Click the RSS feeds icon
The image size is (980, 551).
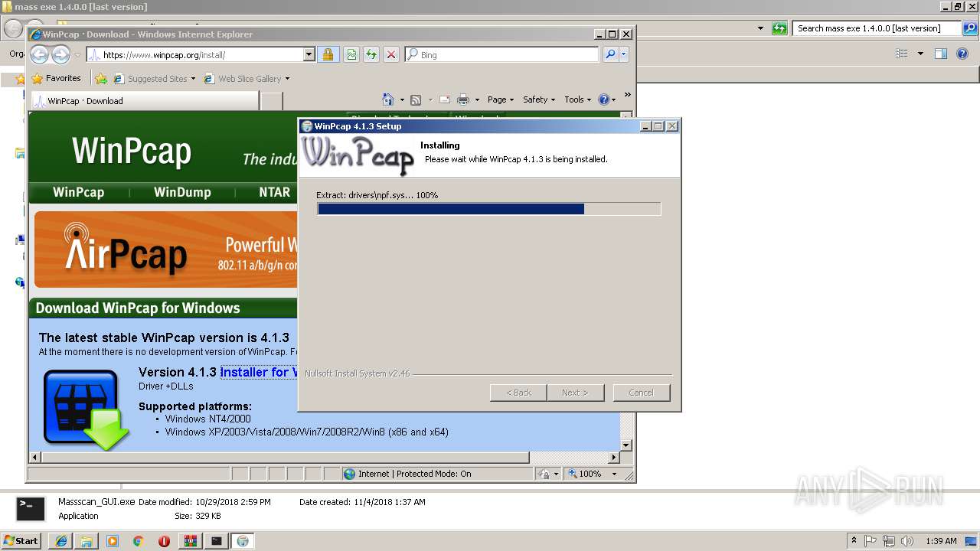[x=416, y=99]
